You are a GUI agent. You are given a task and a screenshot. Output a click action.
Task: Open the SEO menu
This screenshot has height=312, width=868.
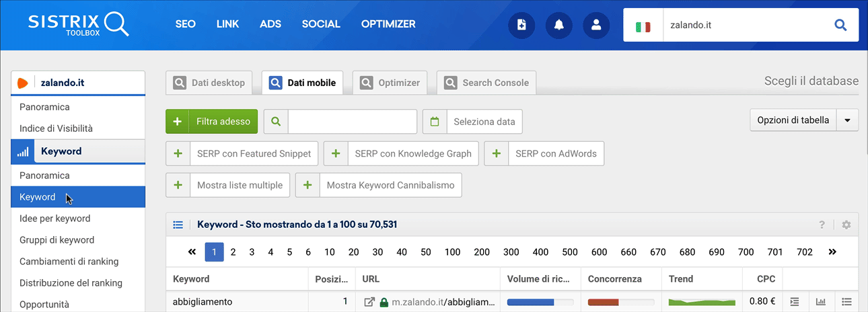185,24
